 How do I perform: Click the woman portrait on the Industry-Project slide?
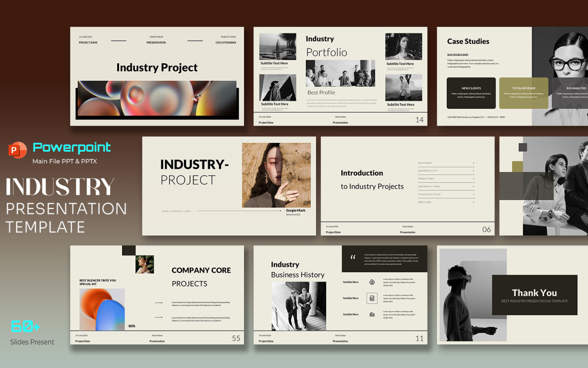(x=276, y=175)
